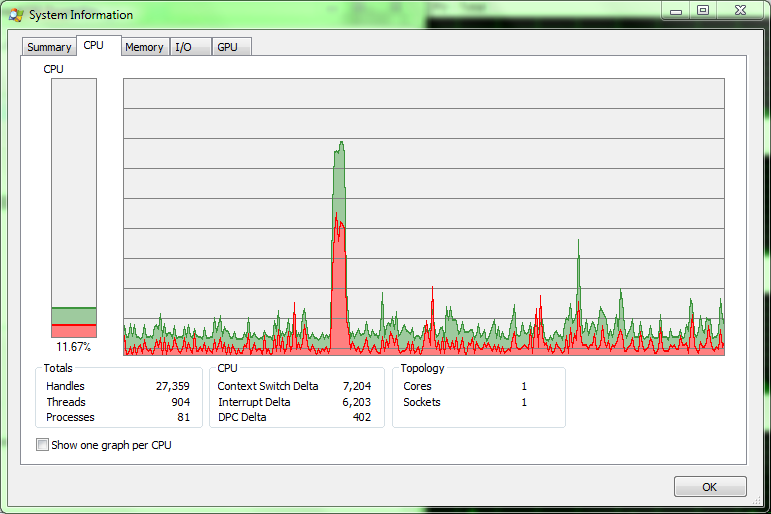The height and width of the screenshot is (514, 771).
Task: Click the Handles count value
Action: pyautogui.click(x=173, y=386)
